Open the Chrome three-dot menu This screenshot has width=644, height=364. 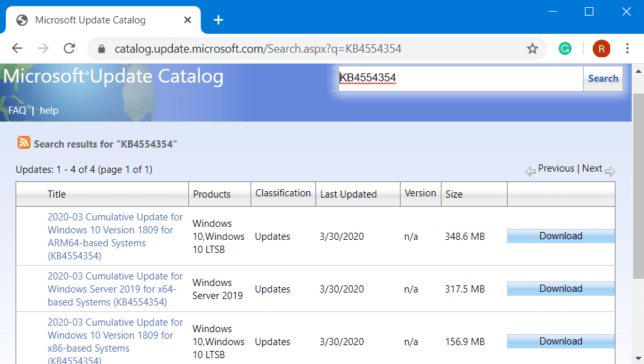click(627, 49)
